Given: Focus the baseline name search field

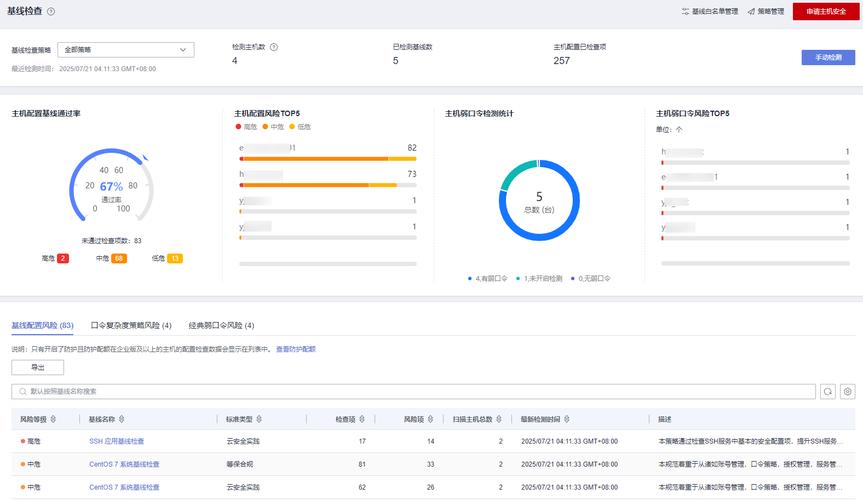Looking at the screenshot, I should coord(413,392).
